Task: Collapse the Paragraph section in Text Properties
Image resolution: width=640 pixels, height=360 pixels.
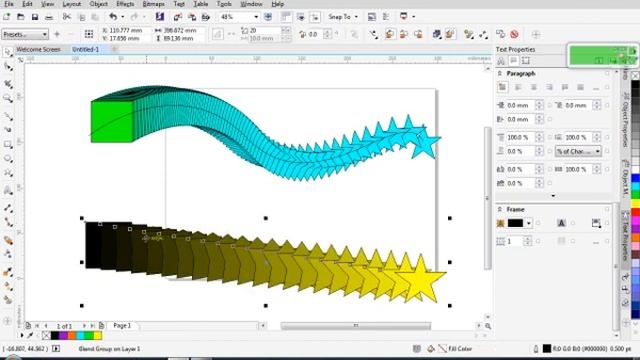Action: [500, 73]
